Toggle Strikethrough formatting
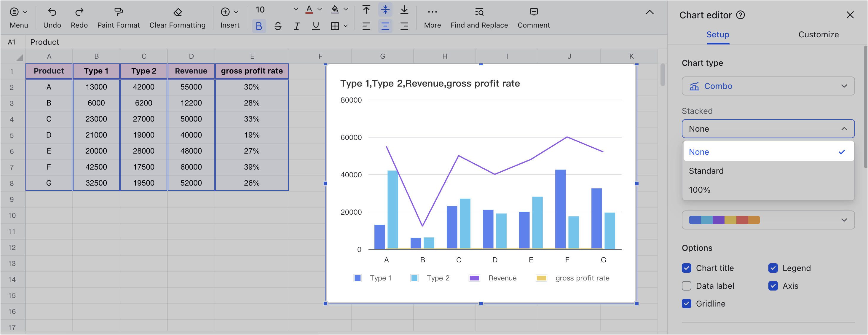 [x=278, y=26]
